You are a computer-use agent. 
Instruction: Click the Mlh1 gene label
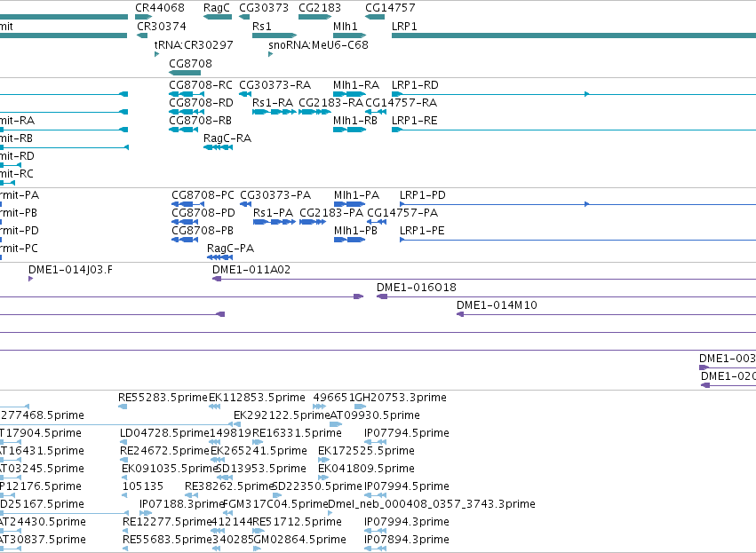click(346, 27)
